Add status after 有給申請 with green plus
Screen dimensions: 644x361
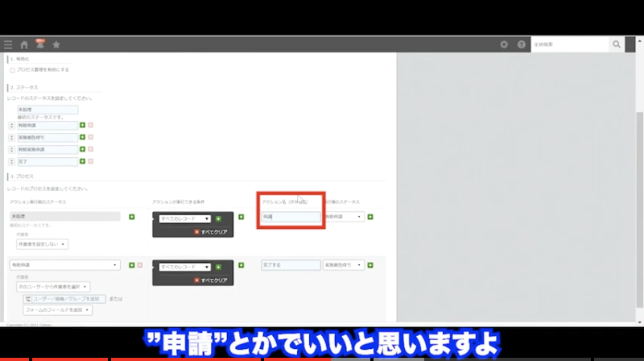(82, 125)
